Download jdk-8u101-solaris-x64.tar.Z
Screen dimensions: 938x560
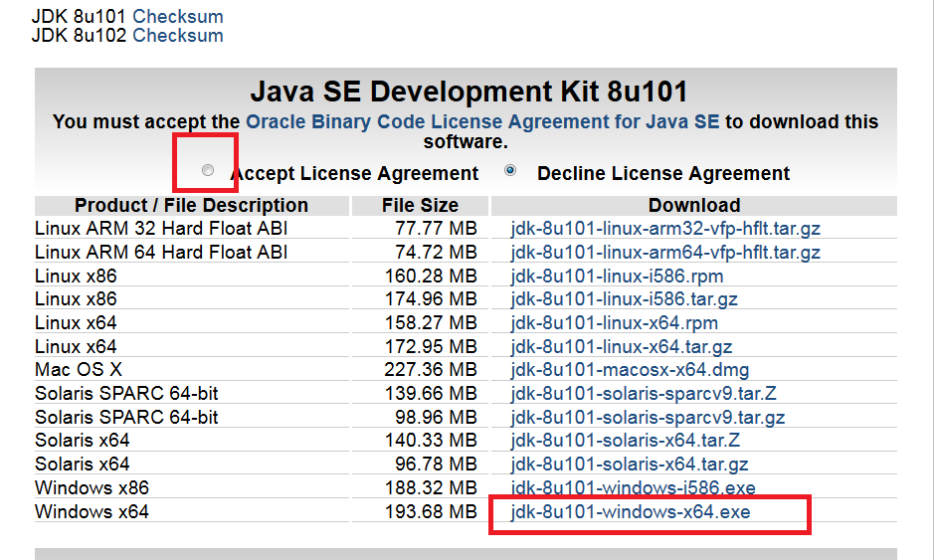pyautogui.click(x=625, y=440)
